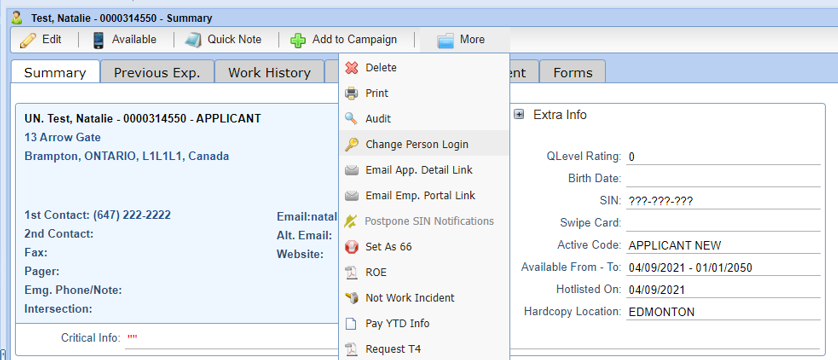This screenshot has width=838, height=360.
Task: Click the PDF icon beside Request T4
Action: [x=351, y=349]
